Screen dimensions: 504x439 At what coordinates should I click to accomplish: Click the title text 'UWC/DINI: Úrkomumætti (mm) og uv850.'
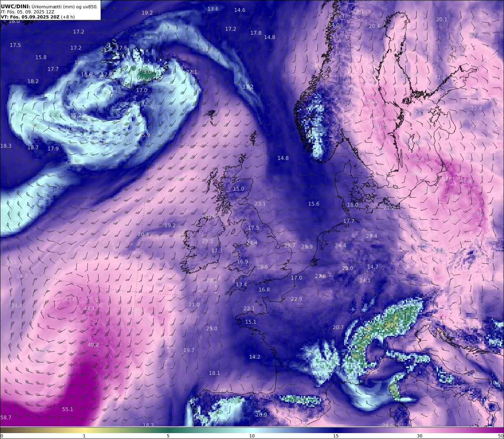point(49,6)
